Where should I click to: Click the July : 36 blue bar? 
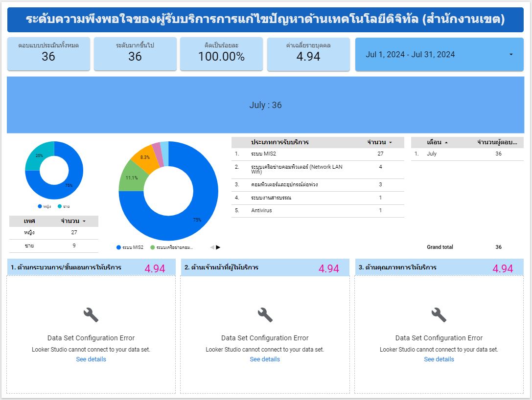pos(265,105)
